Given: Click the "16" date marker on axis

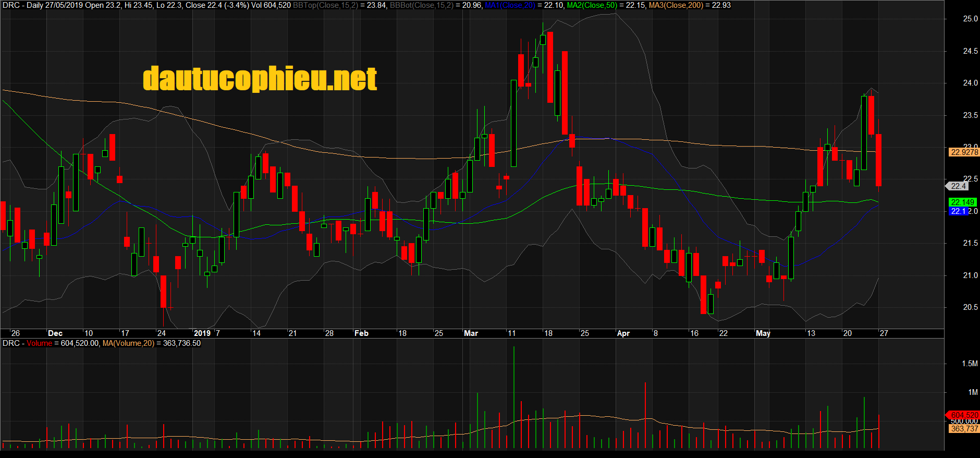Looking at the screenshot, I should point(694,333).
